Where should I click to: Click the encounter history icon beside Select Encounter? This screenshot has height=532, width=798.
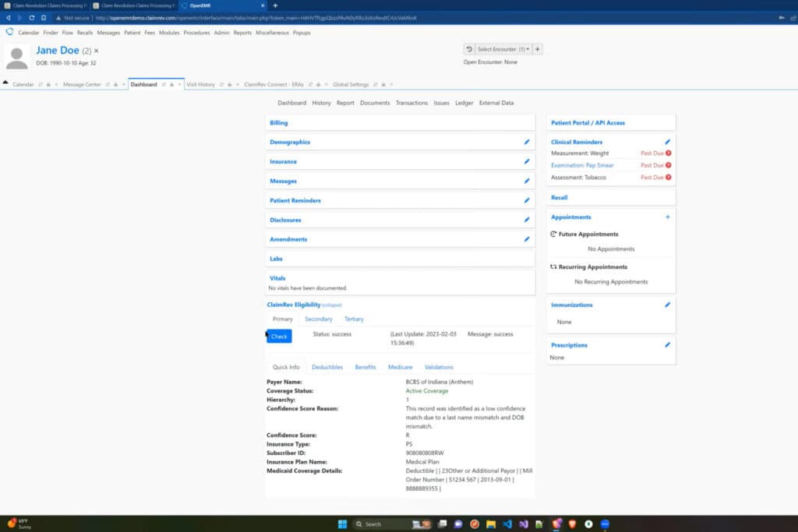[x=469, y=49]
